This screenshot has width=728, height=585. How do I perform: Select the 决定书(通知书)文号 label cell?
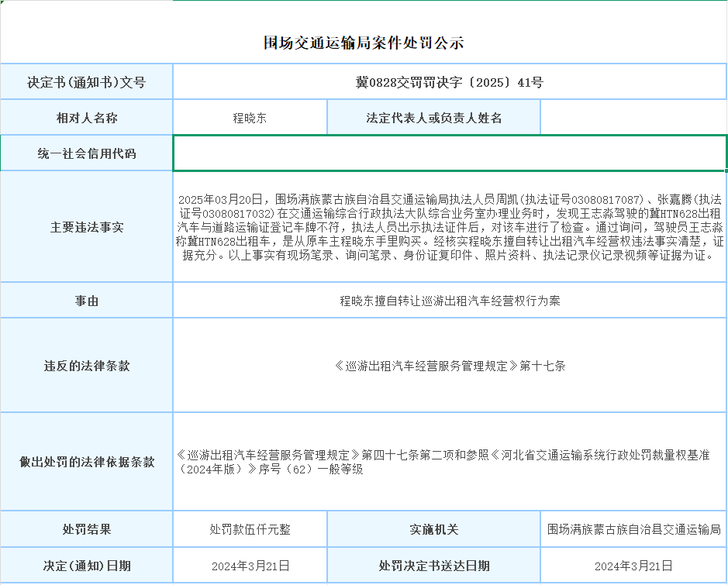[86, 82]
